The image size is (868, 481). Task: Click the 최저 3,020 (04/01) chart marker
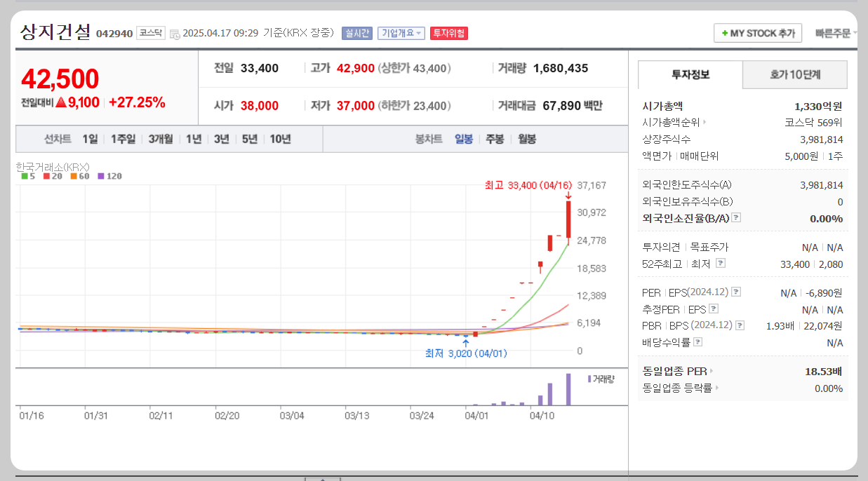point(466,353)
